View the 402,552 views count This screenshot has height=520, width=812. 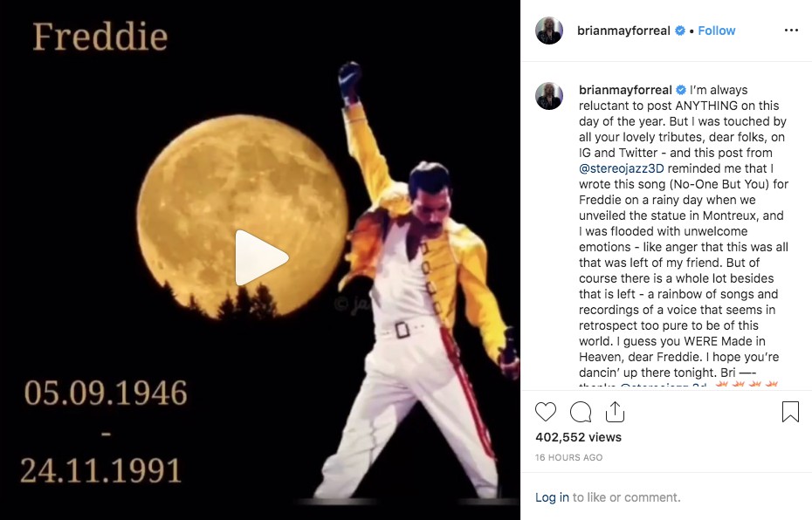579,437
